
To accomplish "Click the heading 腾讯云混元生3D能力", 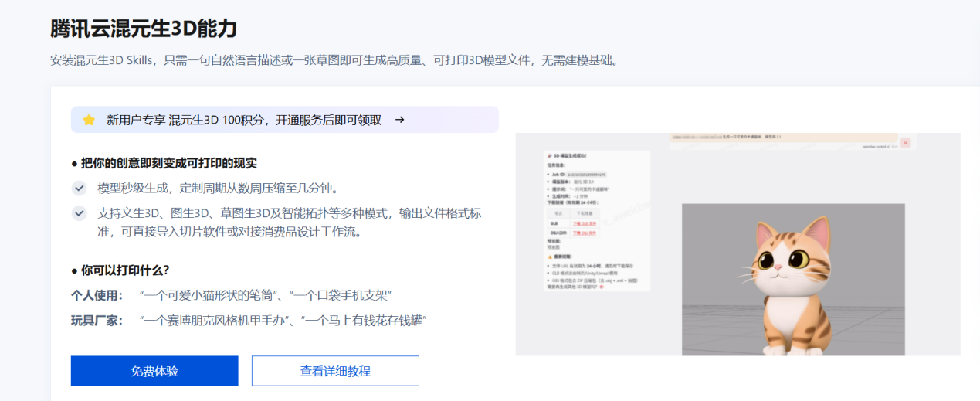I will point(143,29).
